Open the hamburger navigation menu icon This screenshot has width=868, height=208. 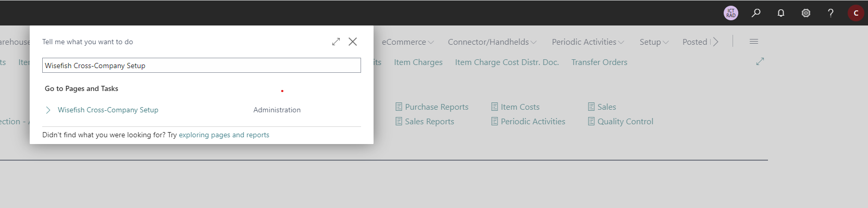[x=754, y=42]
